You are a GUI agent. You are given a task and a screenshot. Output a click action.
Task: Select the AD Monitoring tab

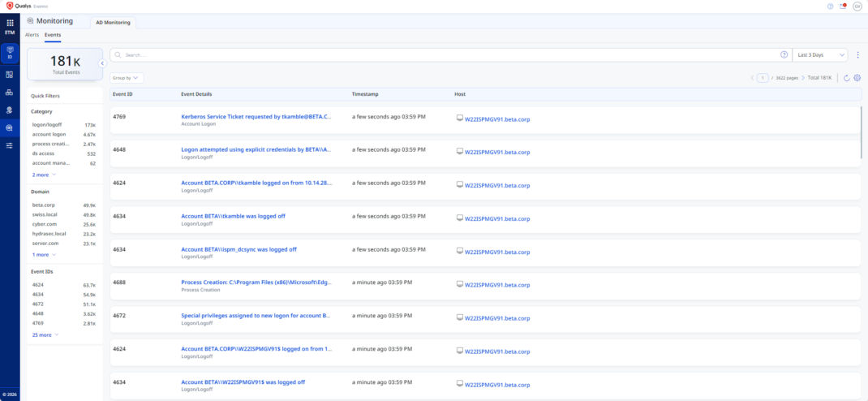113,23
